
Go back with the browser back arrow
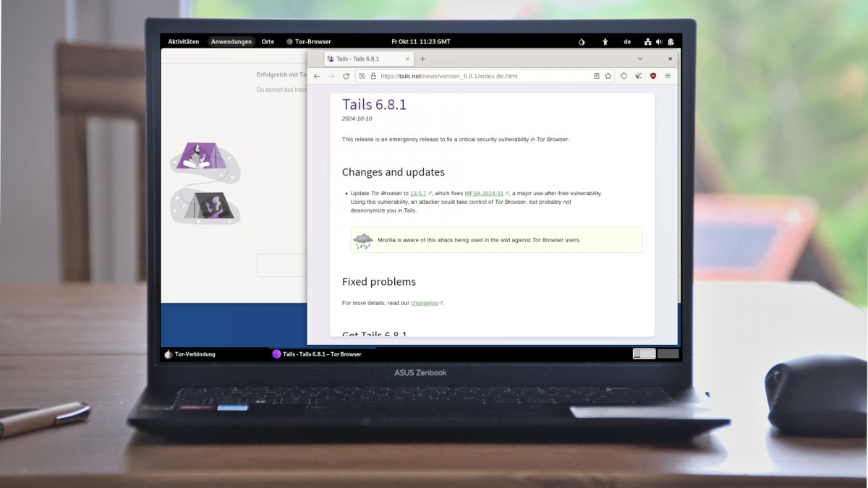pyautogui.click(x=317, y=76)
